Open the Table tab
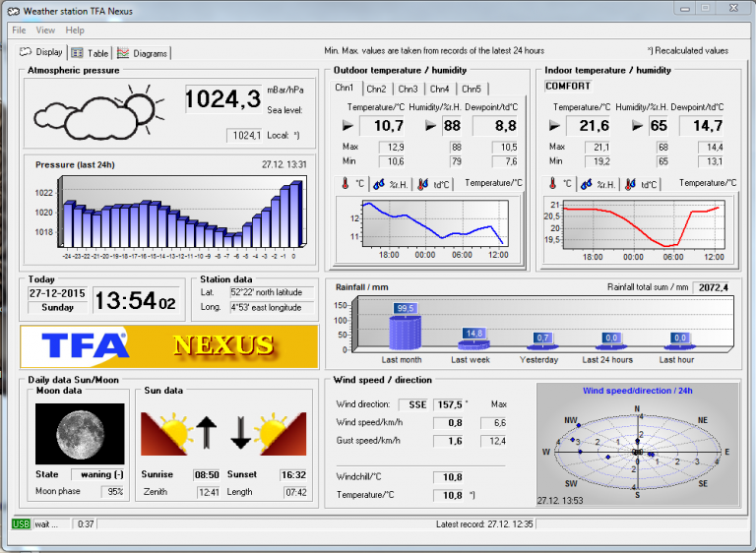This screenshot has width=756, height=553. 90,53
